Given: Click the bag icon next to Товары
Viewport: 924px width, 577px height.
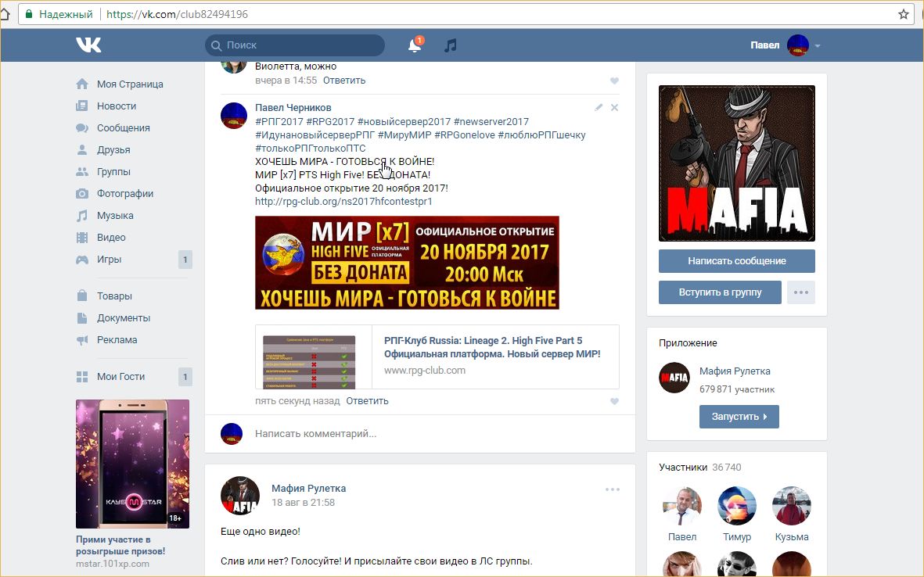Looking at the screenshot, I should click(x=82, y=296).
